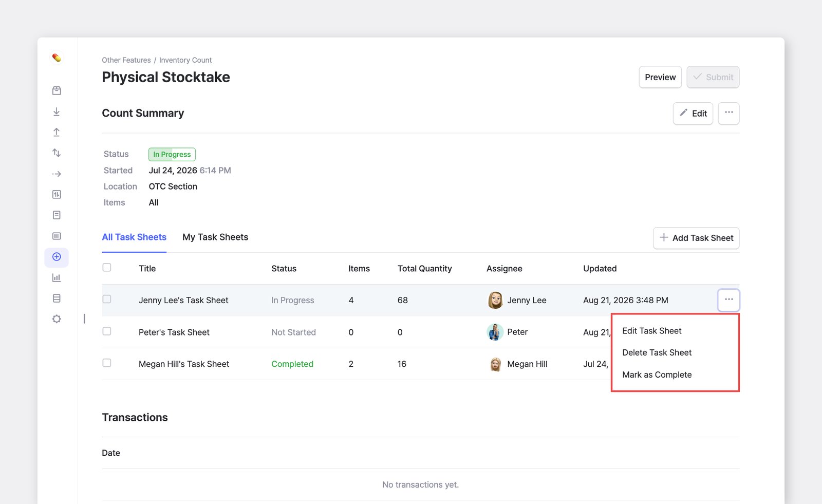This screenshot has height=504, width=822.
Task: Open the bar chart reports sidebar icon
Action: [57, 277]
